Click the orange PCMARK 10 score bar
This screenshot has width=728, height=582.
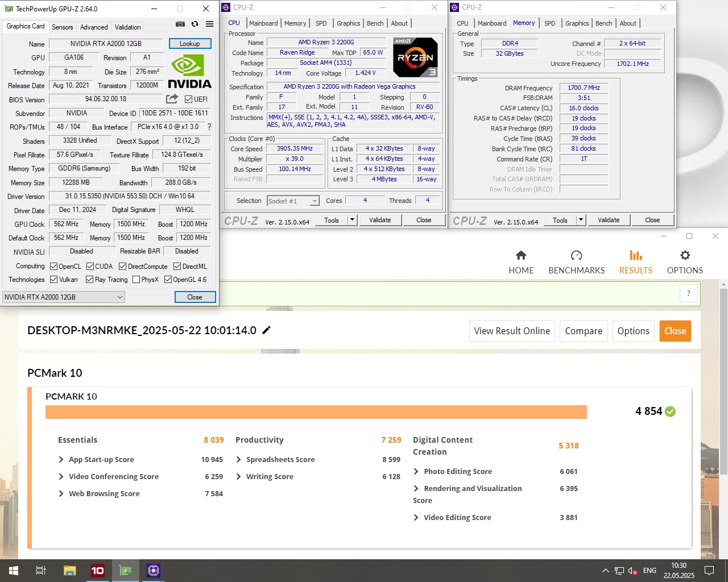[x=316, y=412]
